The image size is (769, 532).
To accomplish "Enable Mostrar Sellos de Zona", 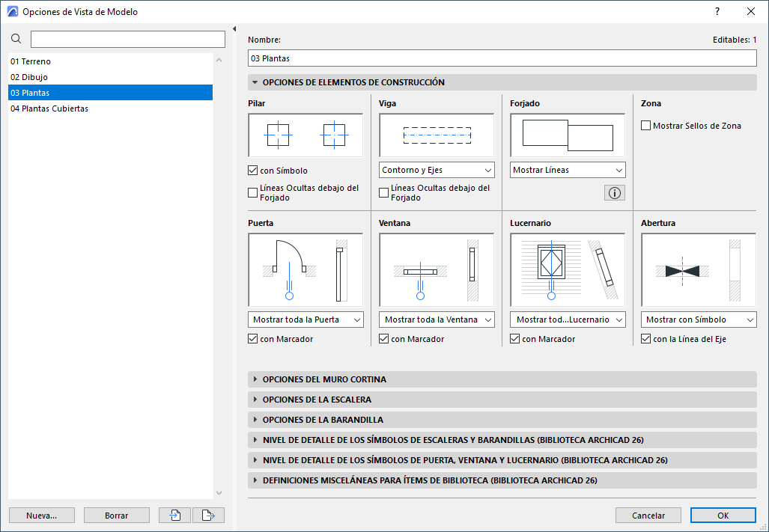I will tap(645, 125).
